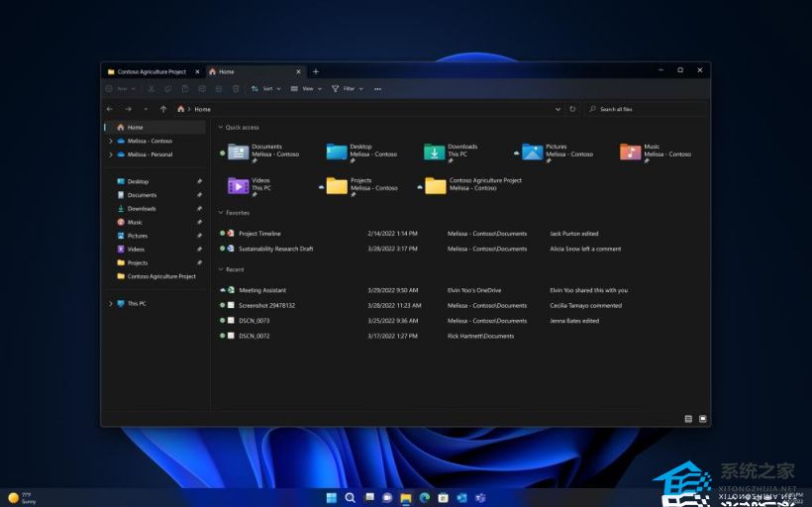
Task: Add a new tab with plus button
Action: coord(316,71)
